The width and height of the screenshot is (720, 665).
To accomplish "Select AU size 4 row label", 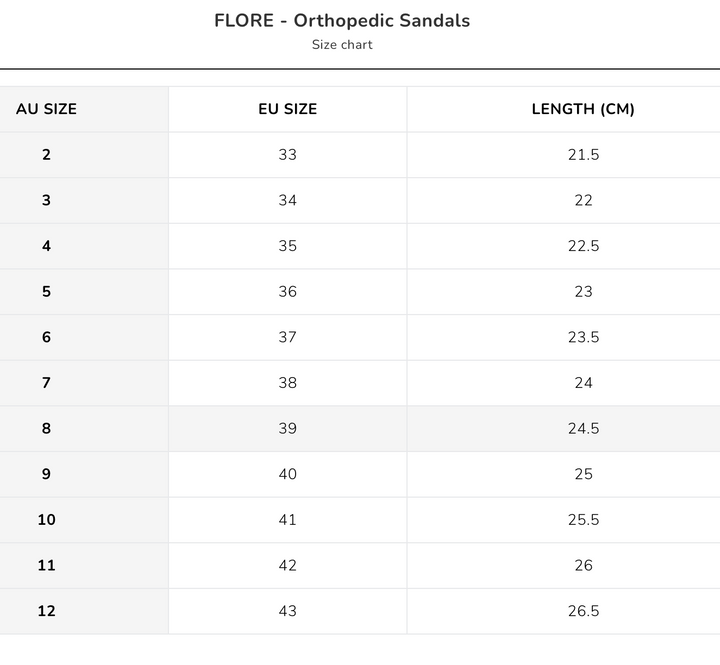I will coord(46,246).
